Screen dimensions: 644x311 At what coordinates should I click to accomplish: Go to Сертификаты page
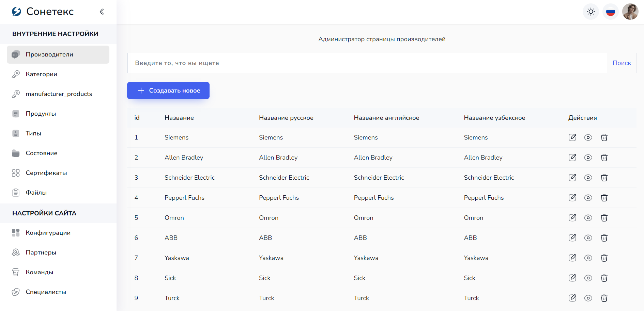(x=58, y=173)
